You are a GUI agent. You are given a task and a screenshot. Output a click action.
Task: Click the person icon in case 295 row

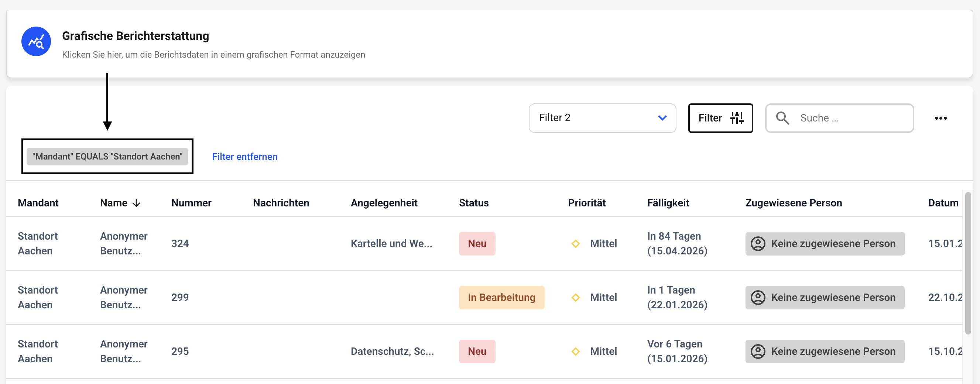[x=757, y=351]
